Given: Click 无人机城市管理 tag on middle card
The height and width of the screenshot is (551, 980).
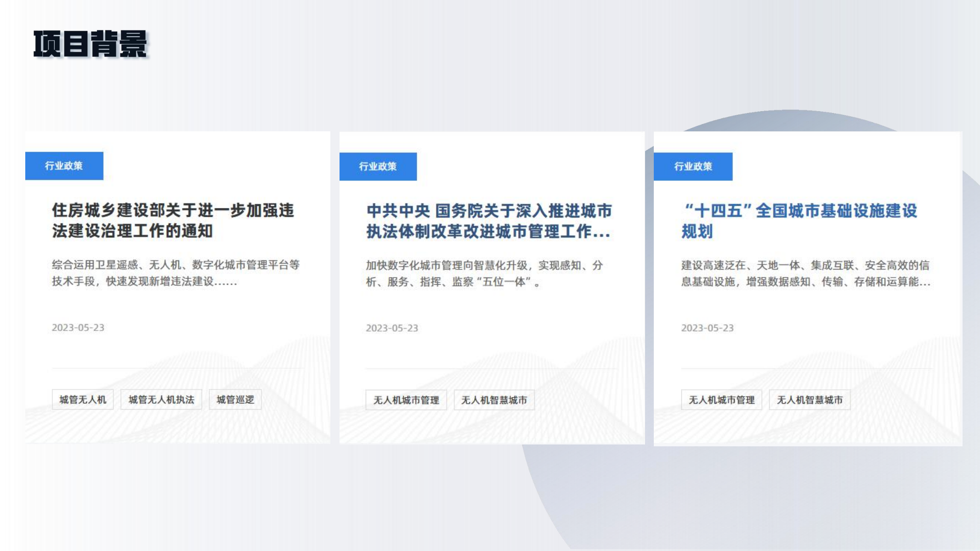Looking at the screenshot, I should click(406, 400).
